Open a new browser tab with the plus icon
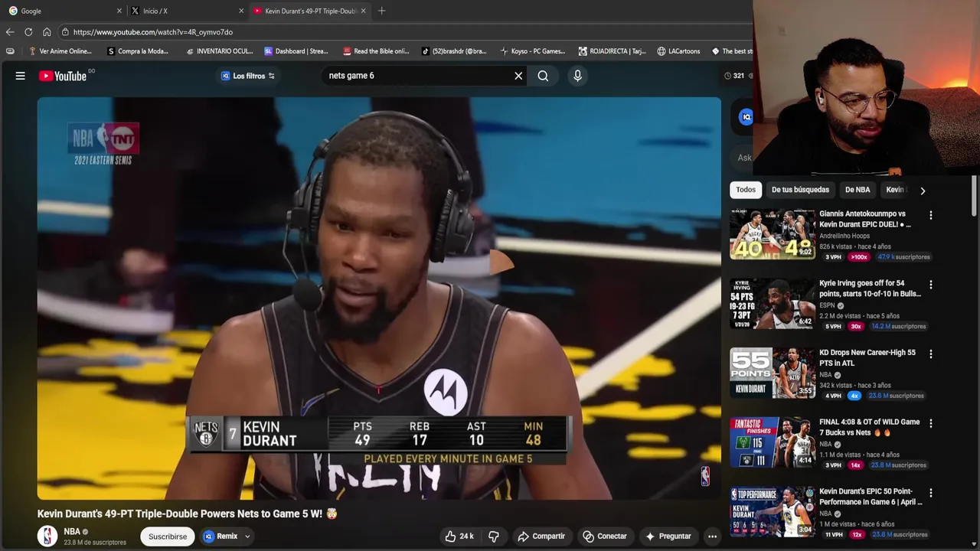 [381, 11]
